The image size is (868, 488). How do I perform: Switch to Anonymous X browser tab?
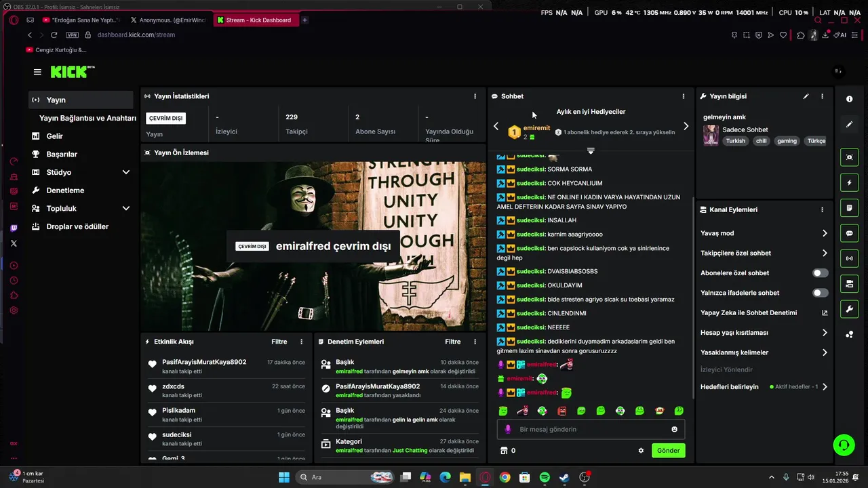point(167,20)
